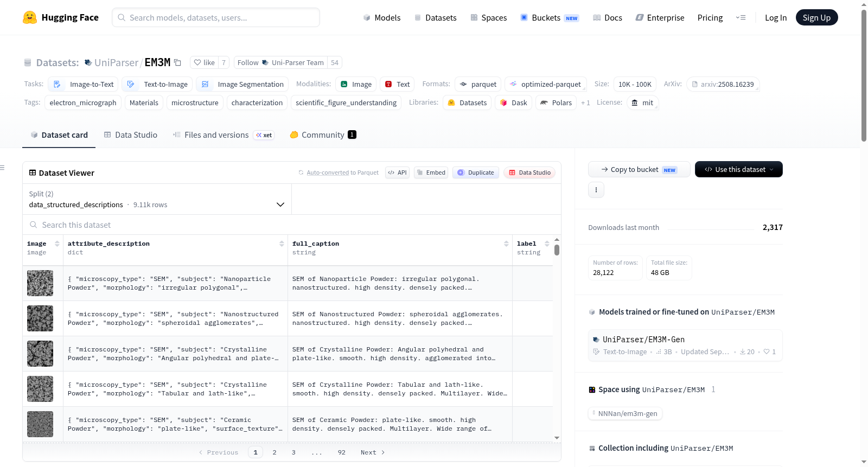868x467 pixels.
Task: Open the Data Studio button in viewer header
Action: coord(529,172)
